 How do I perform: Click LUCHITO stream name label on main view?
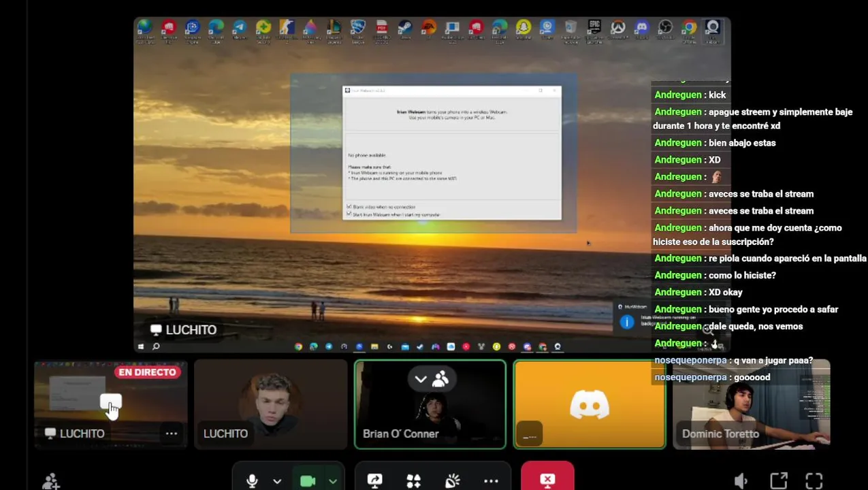click(184, 330)
